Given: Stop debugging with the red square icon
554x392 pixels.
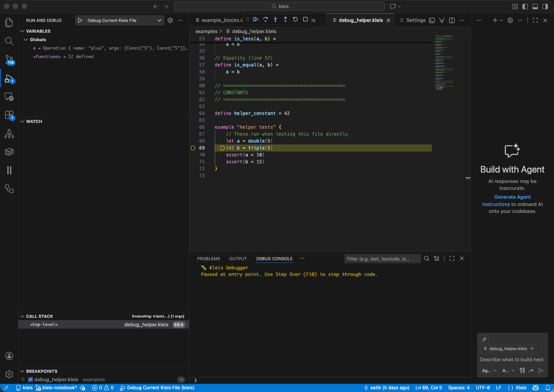Looking at the screenshot, I should [x=305, y=18].
